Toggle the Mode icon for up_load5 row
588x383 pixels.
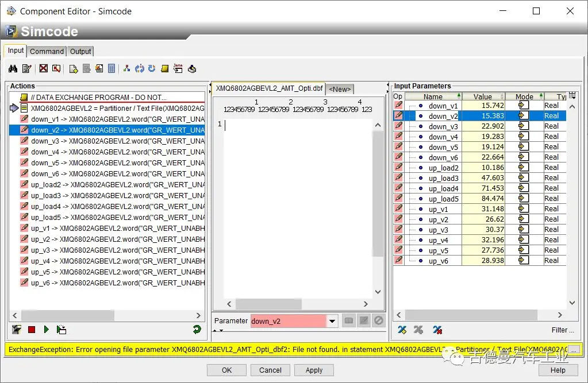tap(523, 199)
